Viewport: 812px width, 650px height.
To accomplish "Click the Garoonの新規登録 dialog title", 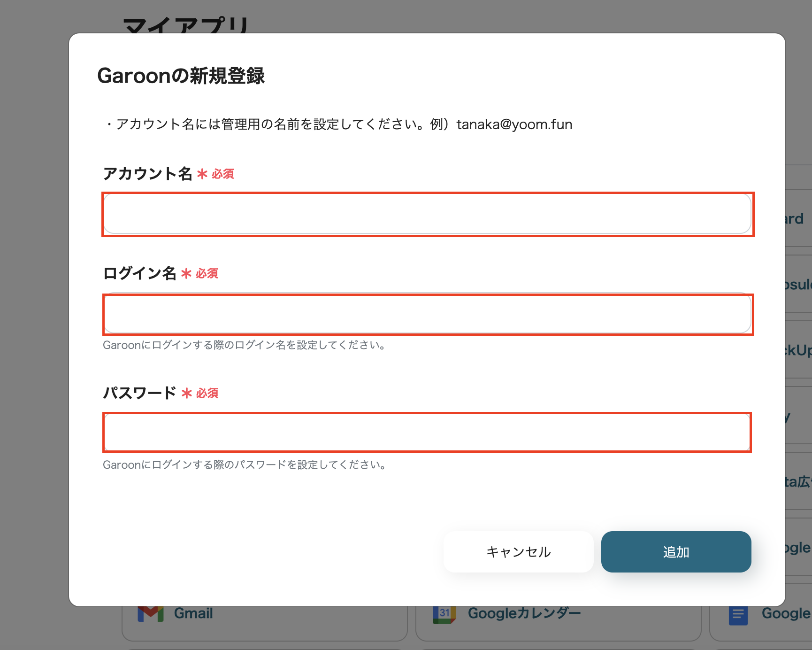I will (x=181, y=74).
